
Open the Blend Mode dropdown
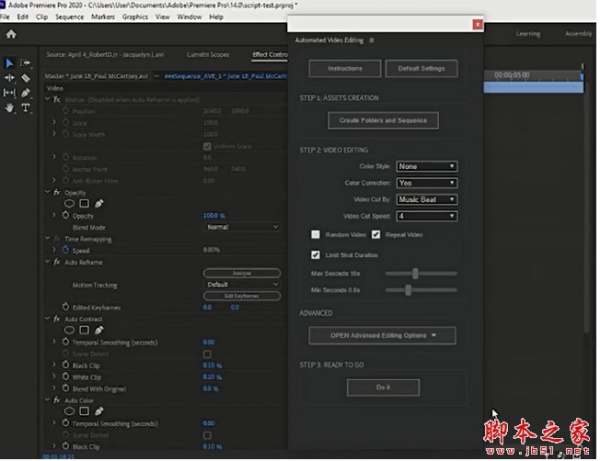(242, 227)
